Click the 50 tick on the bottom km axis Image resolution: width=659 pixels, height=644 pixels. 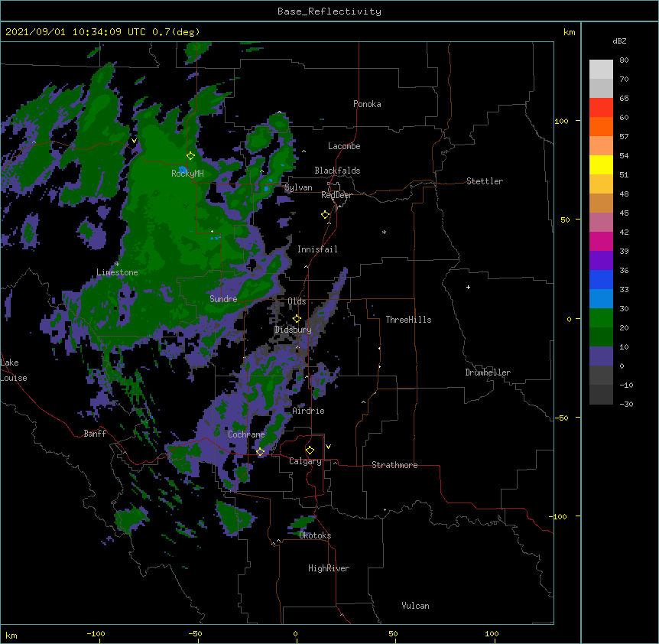(x=393, y=634)
